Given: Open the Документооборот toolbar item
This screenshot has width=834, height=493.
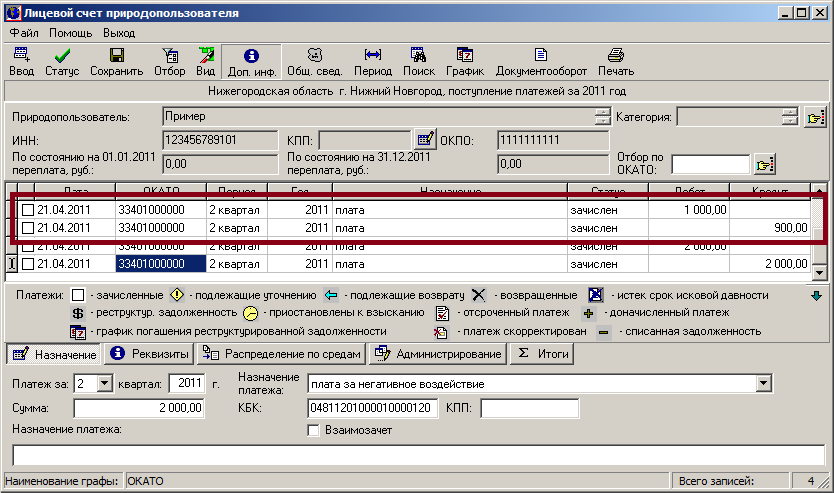Looking at the screenshot, I should pos(539,62).
